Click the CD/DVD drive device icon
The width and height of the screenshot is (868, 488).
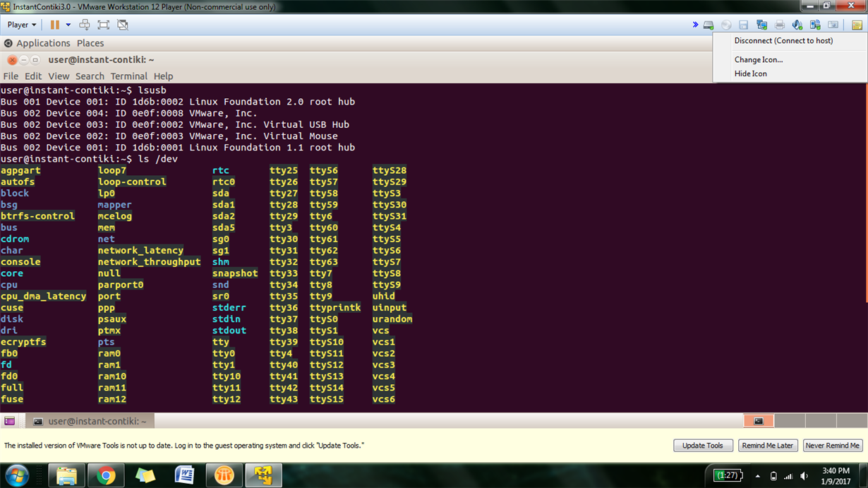click(x=726, y=25)
